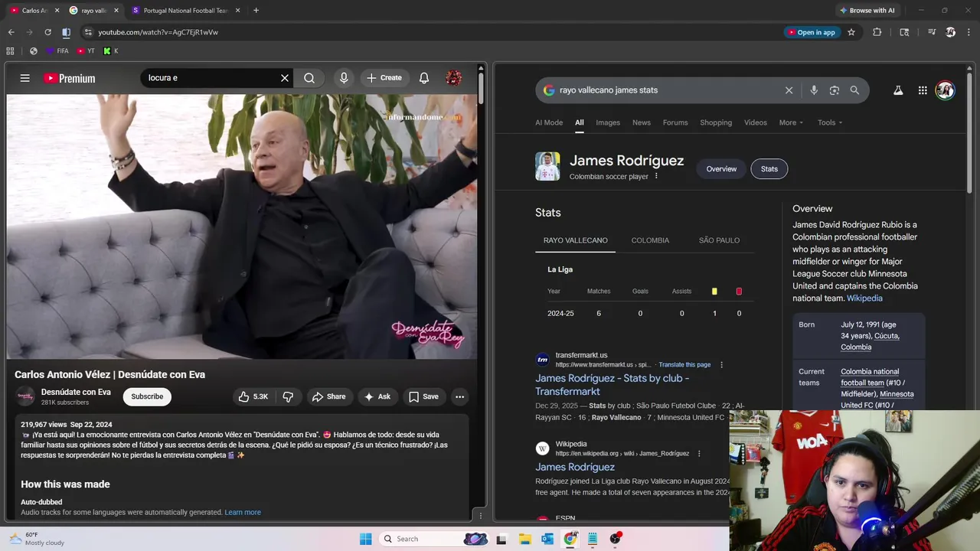The height and width of the screenshot is (551, 980).
Task: Switch to Videos results tab
Action: coord(756,122)
